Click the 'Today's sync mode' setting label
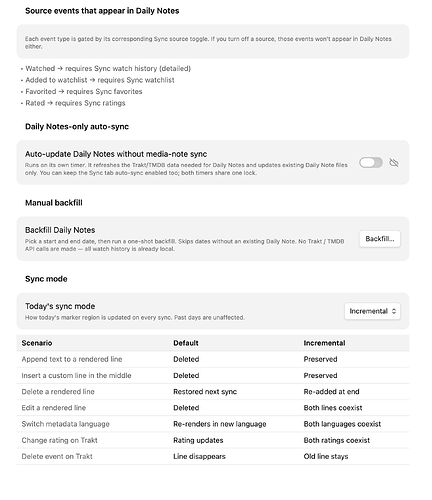Viewport: 432px width, 500px height. click(60, 306)
